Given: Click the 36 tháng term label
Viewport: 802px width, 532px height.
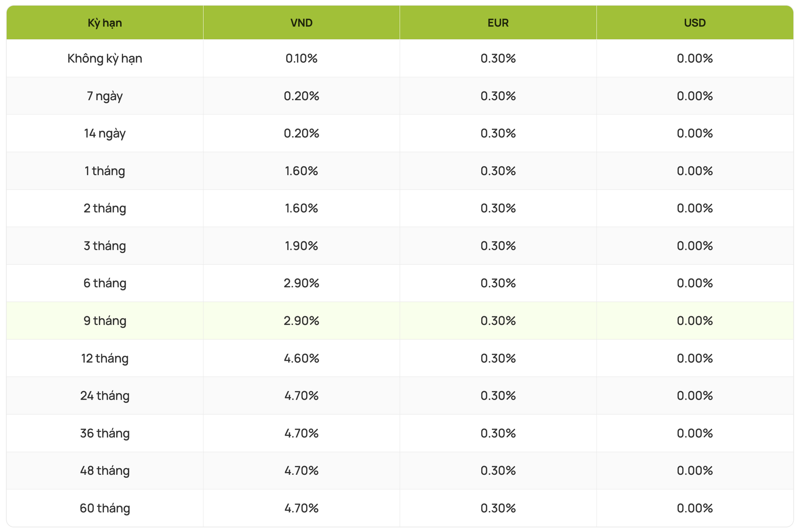Looking at the screenshot, I should 105,433.
